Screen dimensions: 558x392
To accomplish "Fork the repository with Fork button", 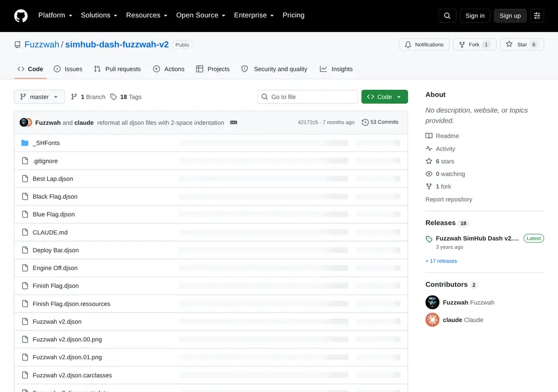I will tap(475, 45).
